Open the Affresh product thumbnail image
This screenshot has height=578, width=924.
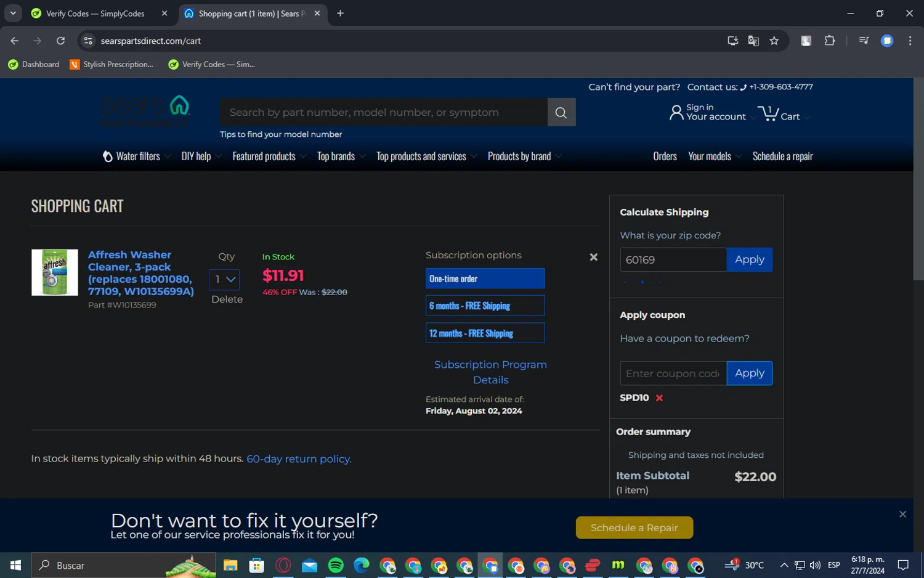coord(55,272)
